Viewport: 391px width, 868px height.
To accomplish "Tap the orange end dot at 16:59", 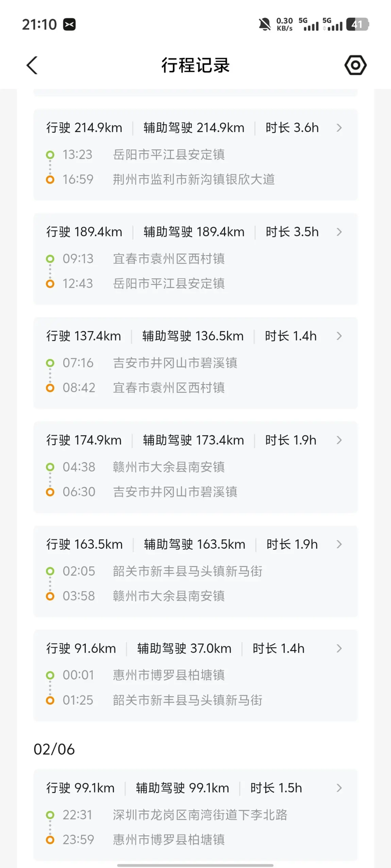I will pyautogui.click(x=50, y=180).
